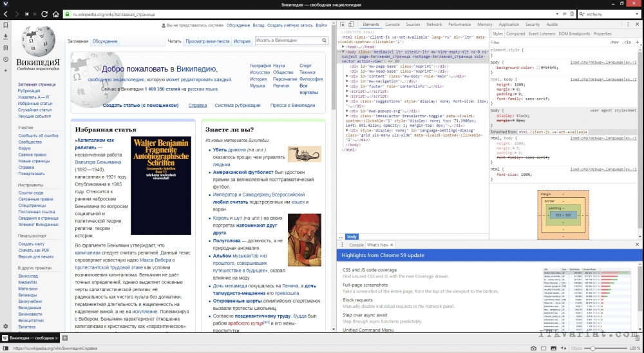Open the Downloads side panel
Screen dimensions: 644x353
click(x=5, y=37)
